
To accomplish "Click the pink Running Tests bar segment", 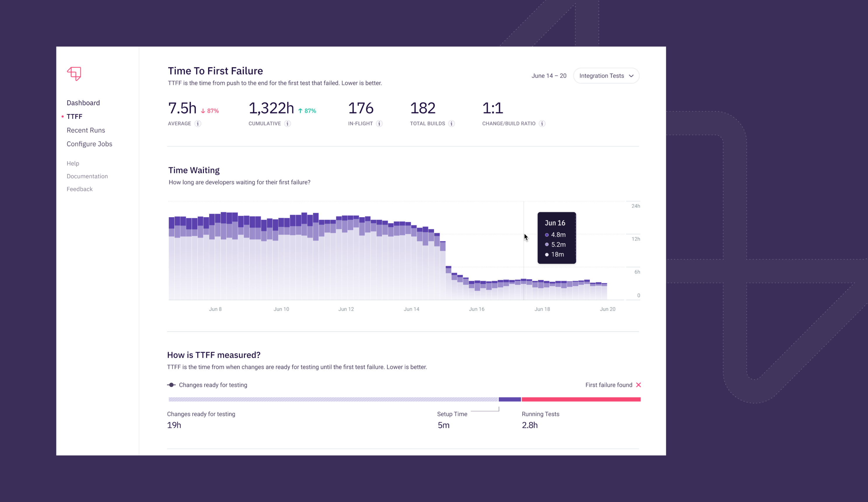I will (581, 399).
